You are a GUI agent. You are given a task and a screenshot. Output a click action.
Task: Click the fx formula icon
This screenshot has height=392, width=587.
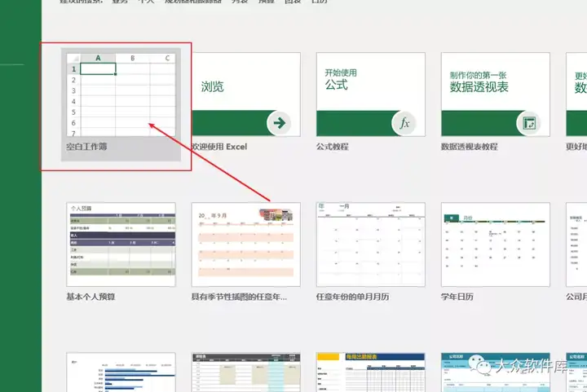[x=404, y=123]
